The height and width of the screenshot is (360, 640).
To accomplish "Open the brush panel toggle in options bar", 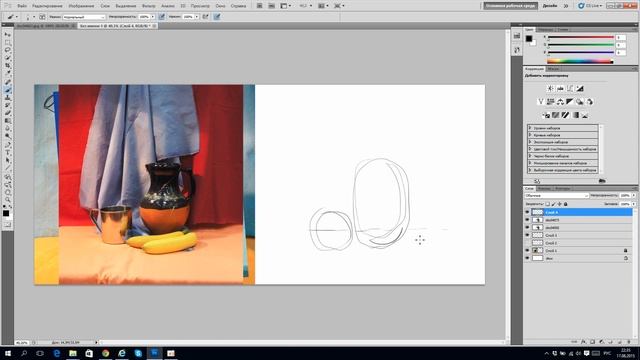I will click(42, 17).
